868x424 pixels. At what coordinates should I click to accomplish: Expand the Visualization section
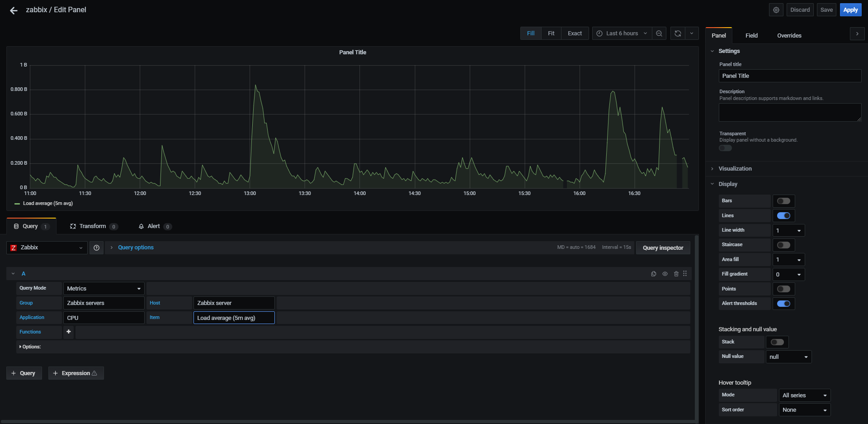pyautogui.click(x=735, y=169)
